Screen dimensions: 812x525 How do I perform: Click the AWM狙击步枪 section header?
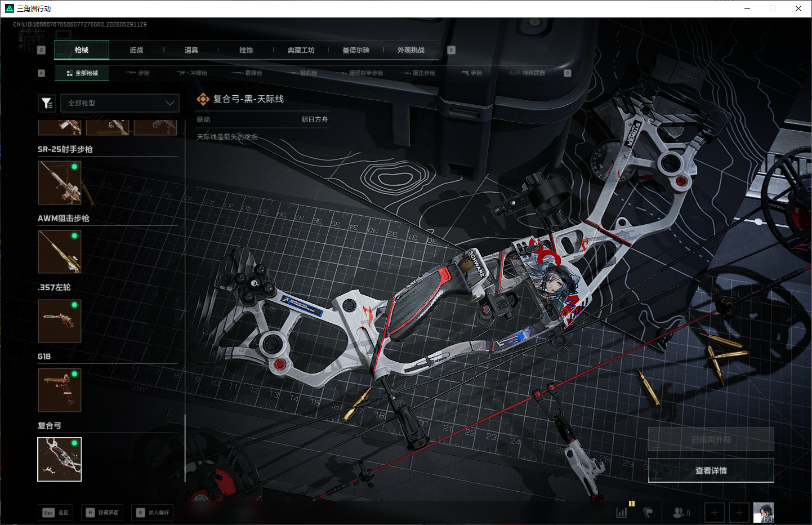click(64, 219)
